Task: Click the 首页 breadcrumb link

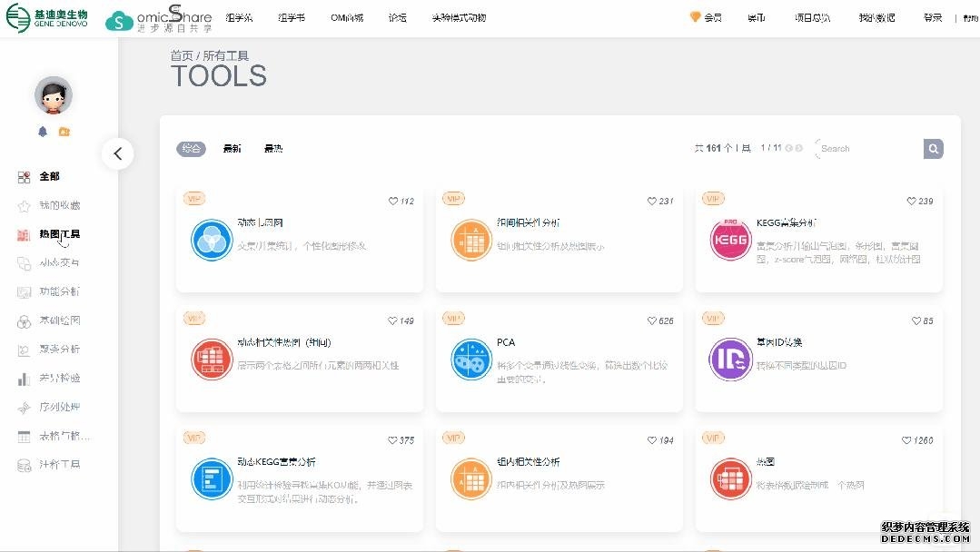Action: coord(182,56)
